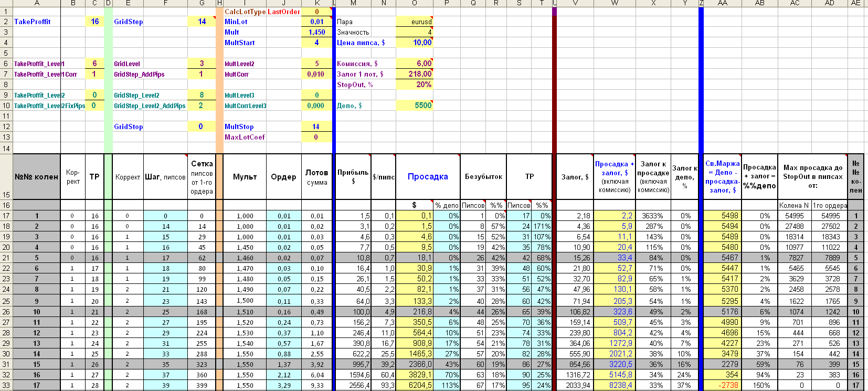The image size is (868, 391).
Task: Click the Депо value 5500
Action: [x=415, y=105]
